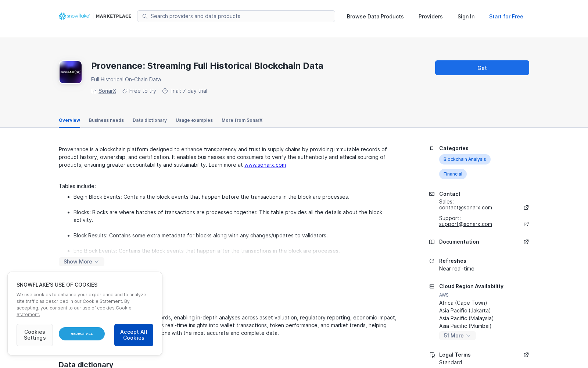The image size is (588, 368).
Task: Open the Business needs tab
Action: click(x=106, y=120)
